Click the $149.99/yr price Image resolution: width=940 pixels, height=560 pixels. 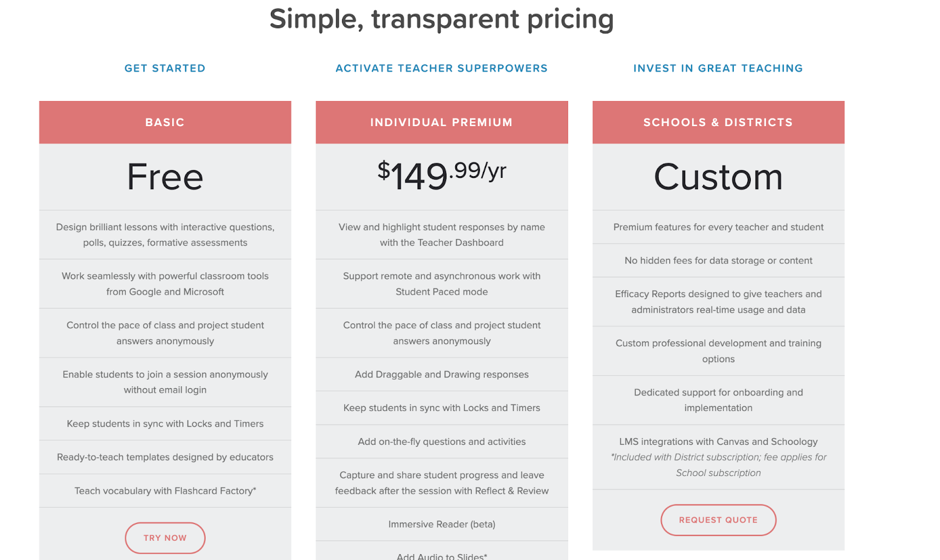[x=441, y=175]
